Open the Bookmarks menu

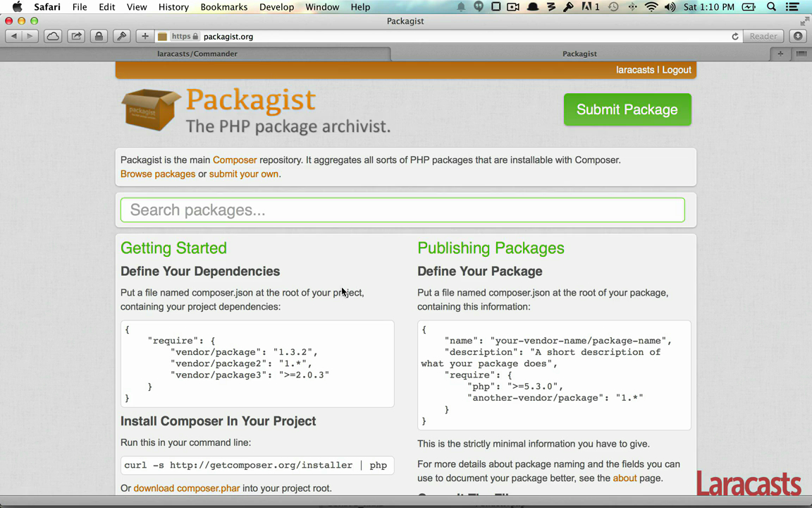pyautogui.click(x=223, y=7)
